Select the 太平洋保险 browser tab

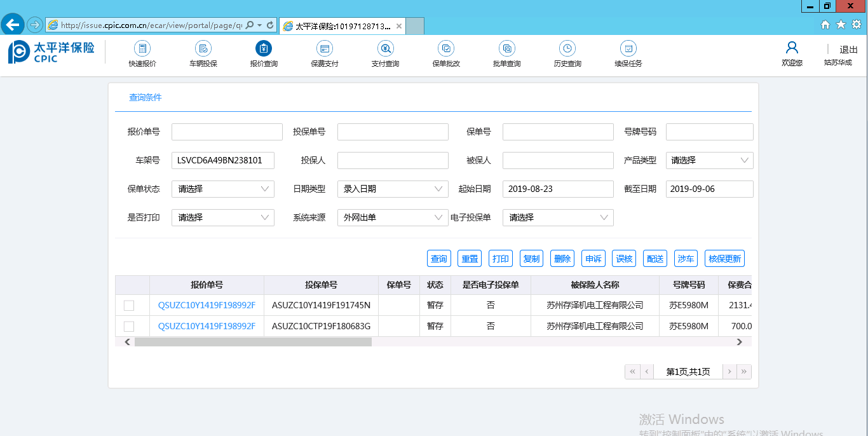(x=342, y=26)
